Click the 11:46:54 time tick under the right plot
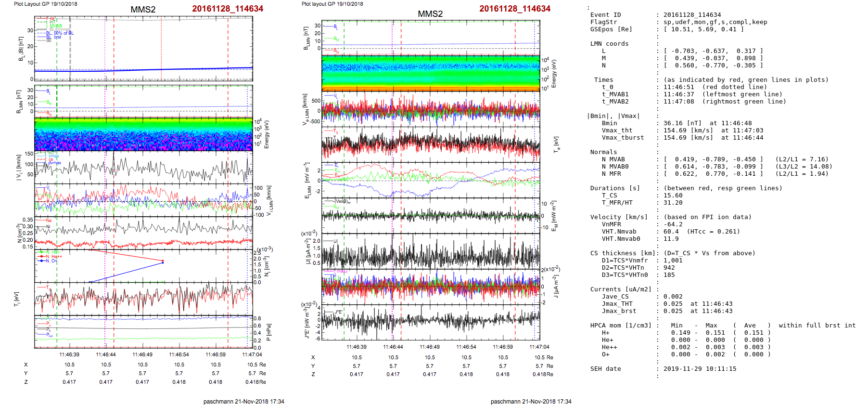The image size is (868, 405). [x=466, y=347]
